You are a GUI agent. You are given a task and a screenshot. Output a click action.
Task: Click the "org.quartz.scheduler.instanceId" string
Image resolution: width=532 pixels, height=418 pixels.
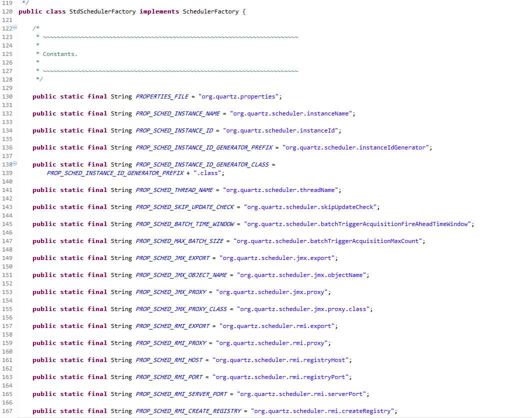pyautogui.click(x=282, y=130)
